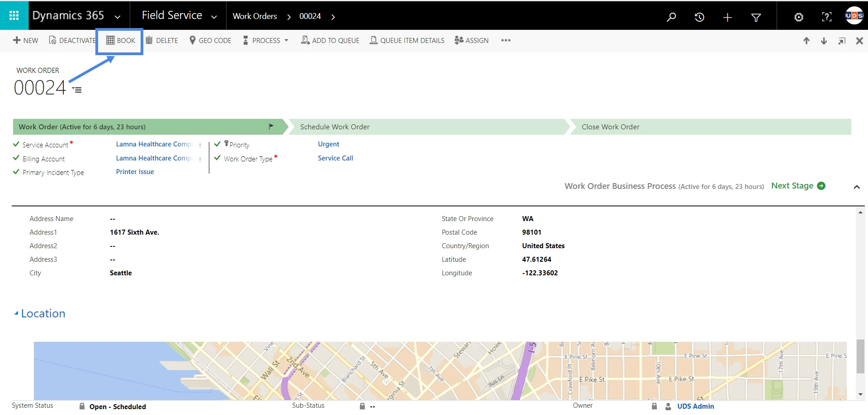Open the UDS user profile avatar

pos(854,15)
